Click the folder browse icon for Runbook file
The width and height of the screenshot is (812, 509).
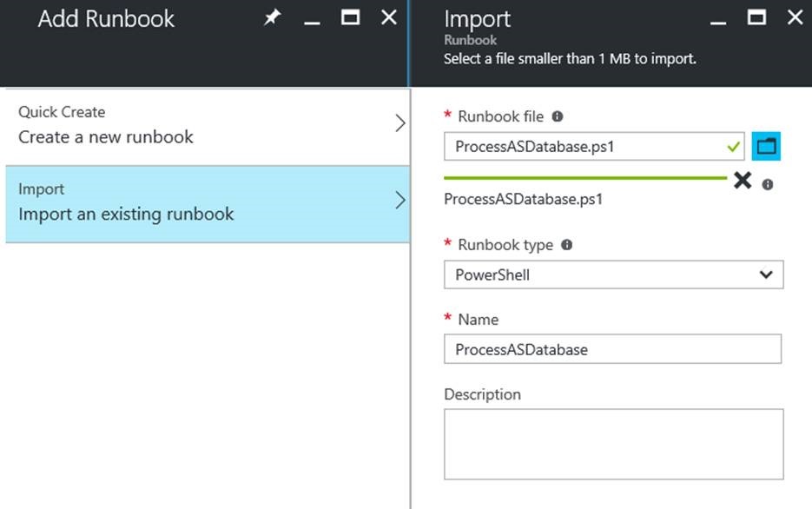click(x=766, y=147)
